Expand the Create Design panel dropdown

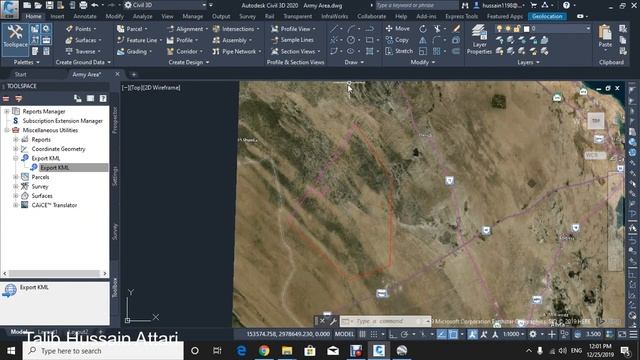pos(189,62)
